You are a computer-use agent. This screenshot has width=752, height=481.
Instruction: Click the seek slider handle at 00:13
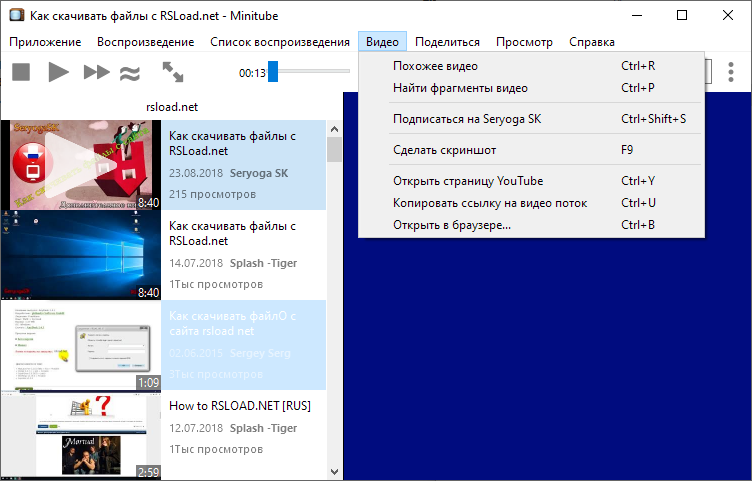tap(273, 71)
